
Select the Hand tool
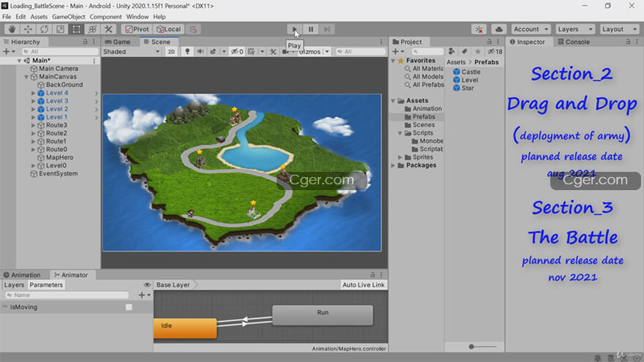point(12,29)
